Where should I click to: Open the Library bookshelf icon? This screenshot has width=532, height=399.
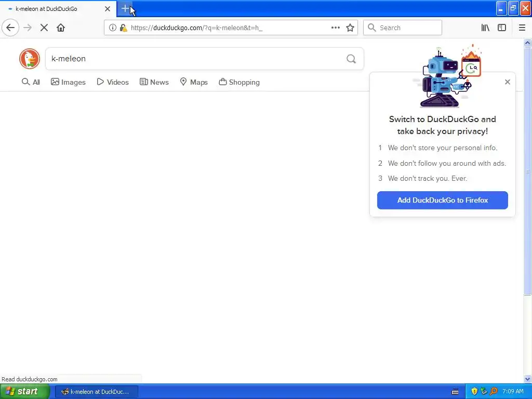pos(485,28)
